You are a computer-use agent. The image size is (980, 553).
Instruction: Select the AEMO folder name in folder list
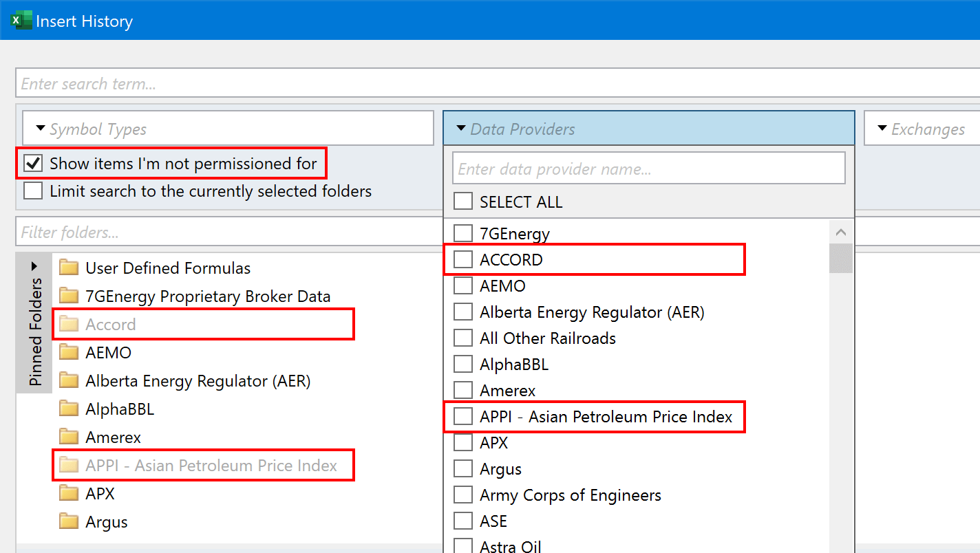[108, 352]
